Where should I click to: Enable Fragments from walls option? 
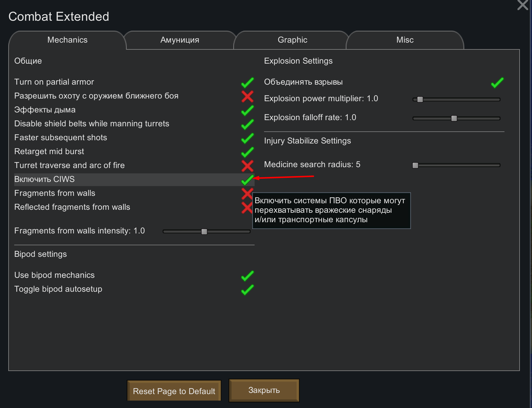pos(247,194)
